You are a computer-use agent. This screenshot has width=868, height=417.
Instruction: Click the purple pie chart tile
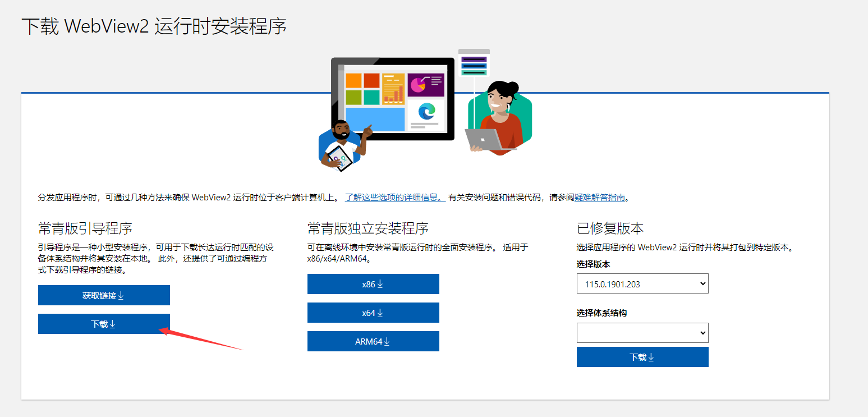tap(425, 85)
